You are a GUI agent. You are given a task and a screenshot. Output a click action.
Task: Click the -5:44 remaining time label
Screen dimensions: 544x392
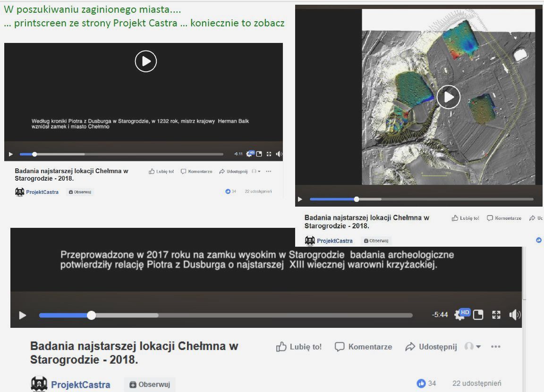click(x=440, y=315)
